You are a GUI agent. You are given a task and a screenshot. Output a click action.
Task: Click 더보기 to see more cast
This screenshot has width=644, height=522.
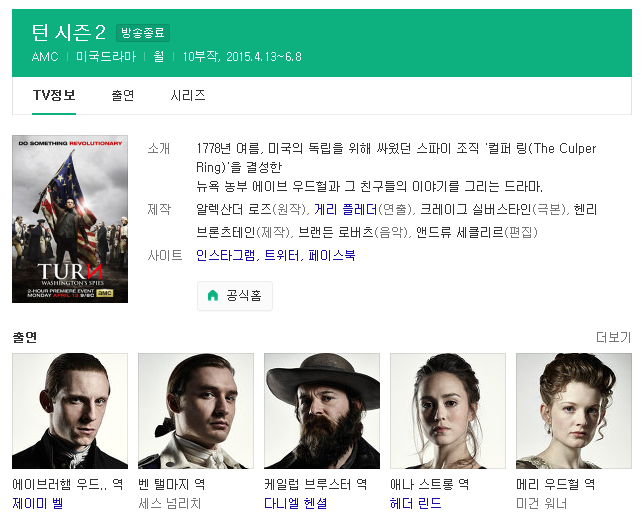point(614,337)
